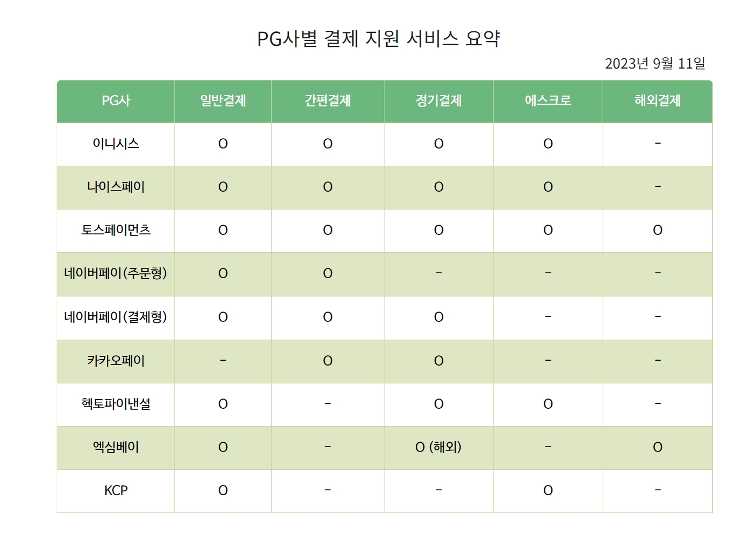
Task: Click 이니시스's 'O' under 정기결제
Action: 438,144
